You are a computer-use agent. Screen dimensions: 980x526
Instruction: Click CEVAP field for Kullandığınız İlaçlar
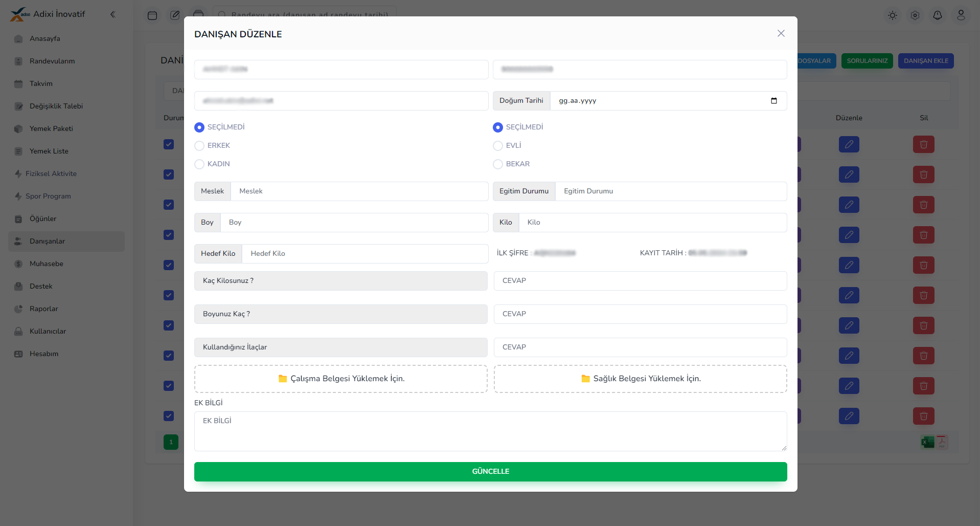pyautogui.click(x=640, y=347)
